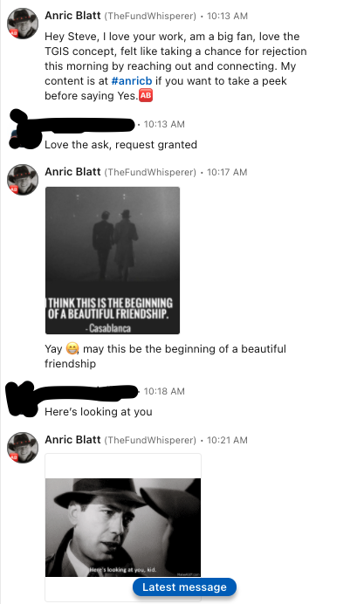Viewport: 364px width, 604px height.
Task: Open Anric Blatt's avatar on the 10:17 AM message
Action: (x=23, y=180)
